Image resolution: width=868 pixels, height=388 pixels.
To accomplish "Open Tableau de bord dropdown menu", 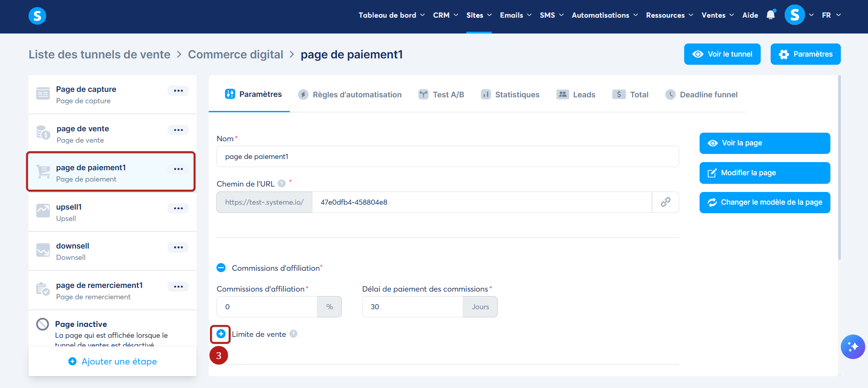I will click(392, 15).
